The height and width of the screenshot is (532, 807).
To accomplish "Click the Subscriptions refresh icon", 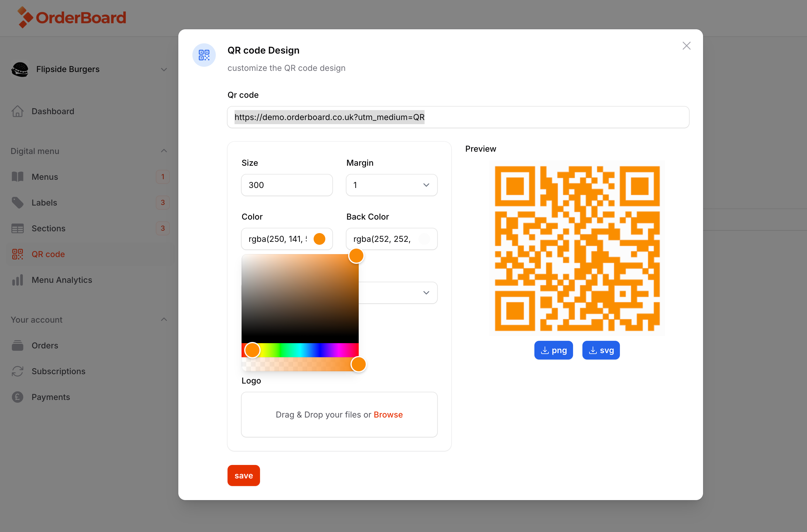I will (x=17, y=371).
